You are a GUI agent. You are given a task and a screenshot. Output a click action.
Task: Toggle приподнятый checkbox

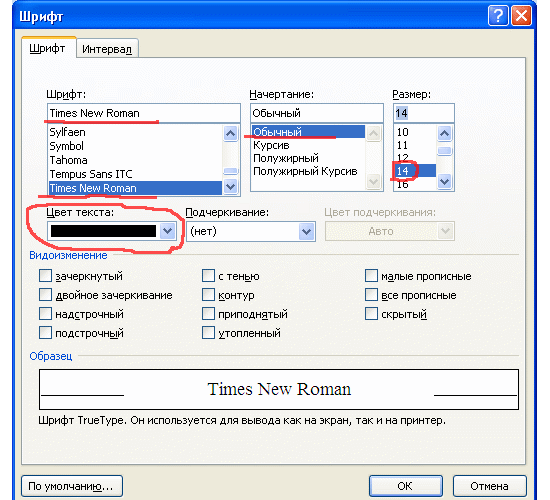(x=208, y=314)
